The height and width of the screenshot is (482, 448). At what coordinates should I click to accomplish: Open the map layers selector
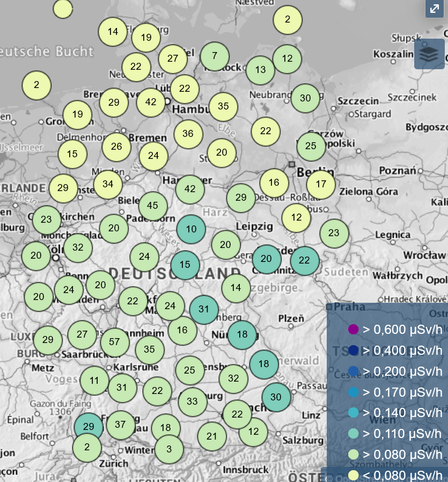[429, 54]
